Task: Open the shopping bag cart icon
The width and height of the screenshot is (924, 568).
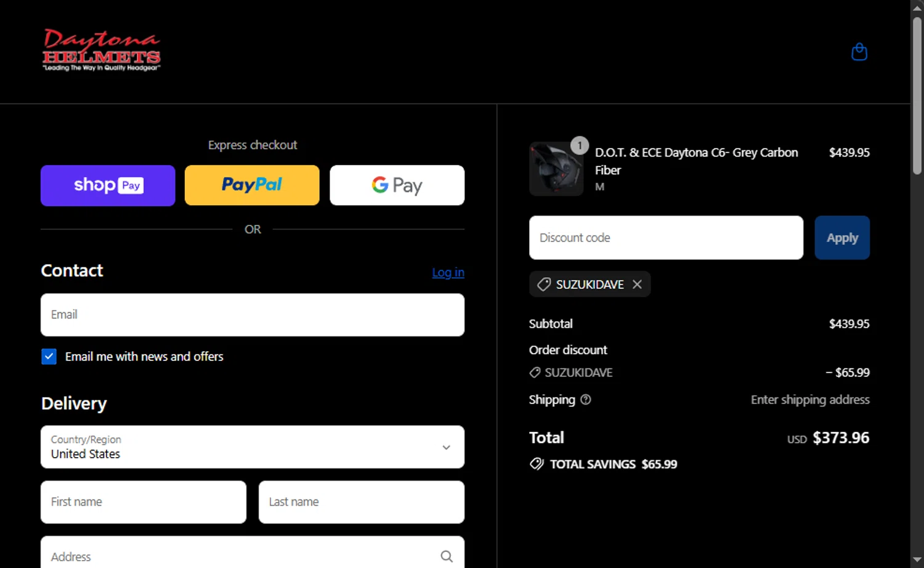Action: point(859,52)
